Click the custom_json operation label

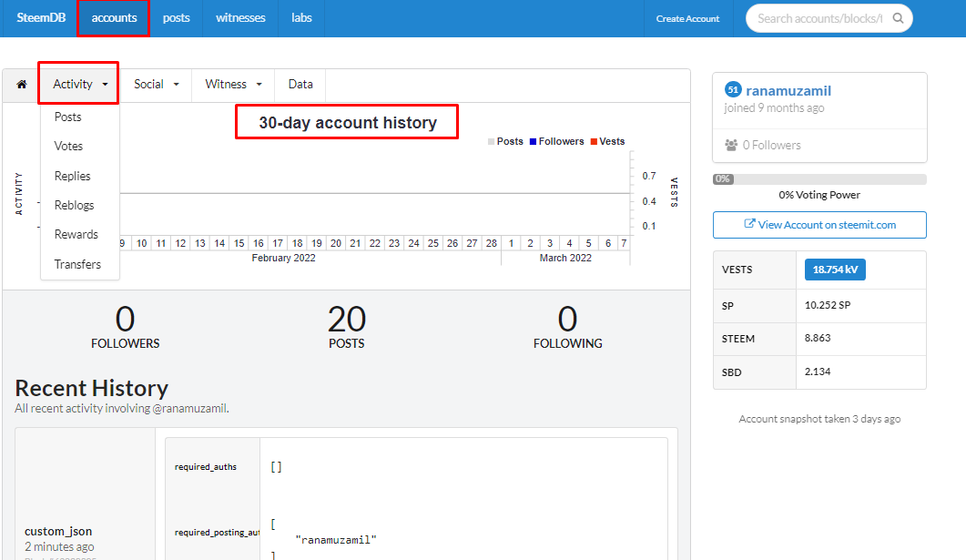[x=58, y=531]
